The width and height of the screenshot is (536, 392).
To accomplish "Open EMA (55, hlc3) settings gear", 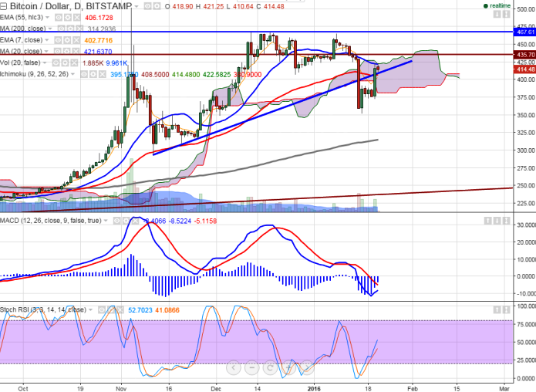I will pos(68,18).
